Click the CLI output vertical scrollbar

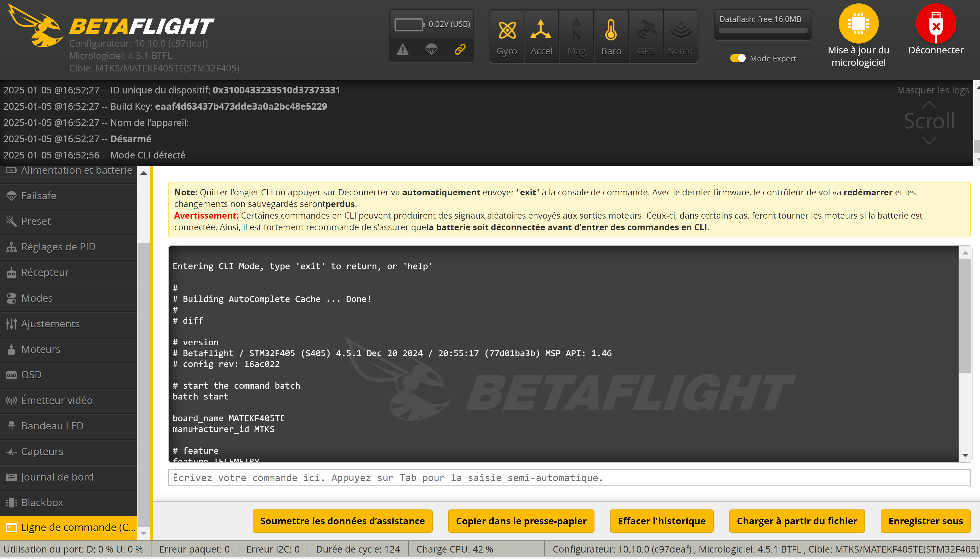pos(965,315)
